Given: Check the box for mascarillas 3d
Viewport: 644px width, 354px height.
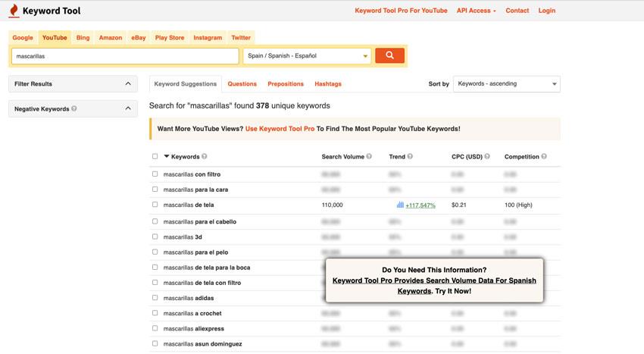Looking at the screenshot, I should pyautogui.click(x=155, y=237).
